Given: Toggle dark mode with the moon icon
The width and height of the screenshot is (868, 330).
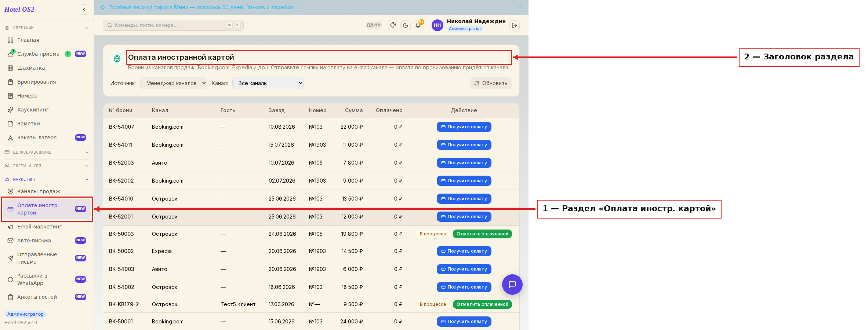Looking at the screenshot, I should point(406,25).
